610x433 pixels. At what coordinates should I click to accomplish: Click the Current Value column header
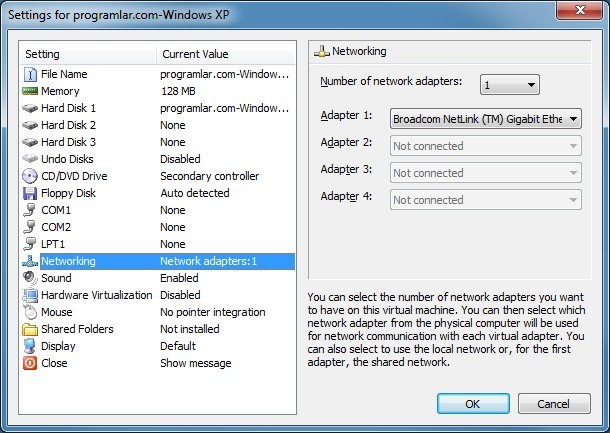click(x=226, y=54)
